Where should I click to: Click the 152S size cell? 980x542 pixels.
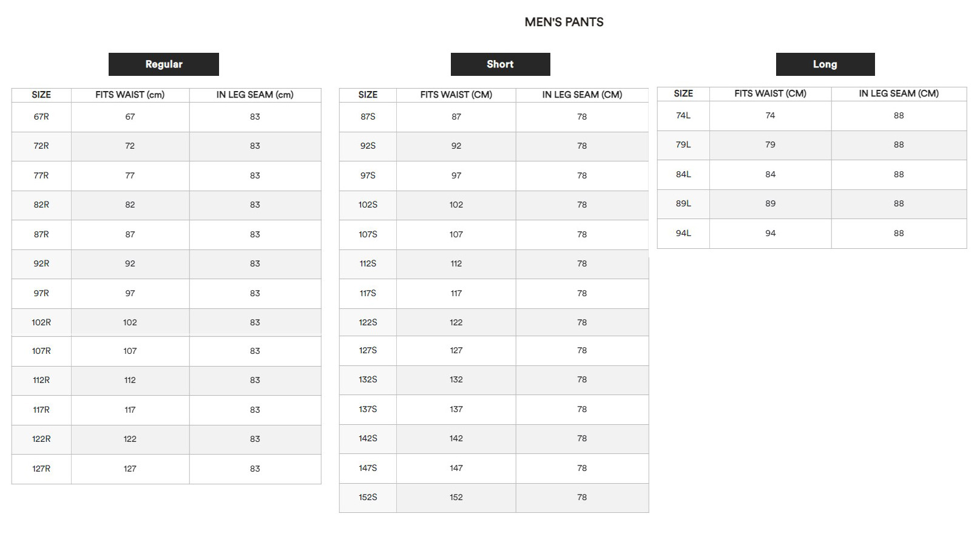368,497
